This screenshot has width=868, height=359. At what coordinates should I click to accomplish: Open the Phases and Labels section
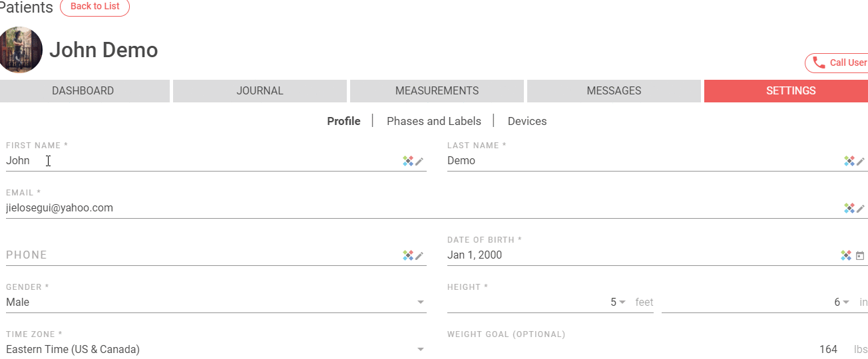(x=434, y=121)
